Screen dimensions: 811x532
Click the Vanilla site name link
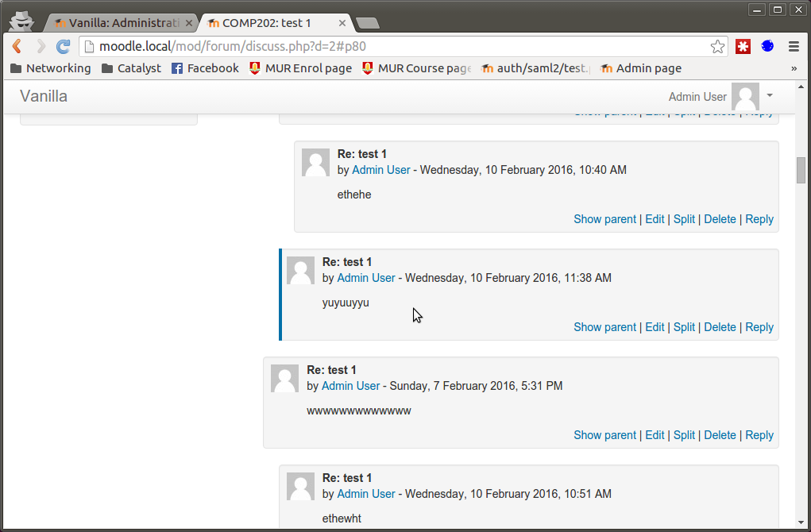(x=44, y=96)
